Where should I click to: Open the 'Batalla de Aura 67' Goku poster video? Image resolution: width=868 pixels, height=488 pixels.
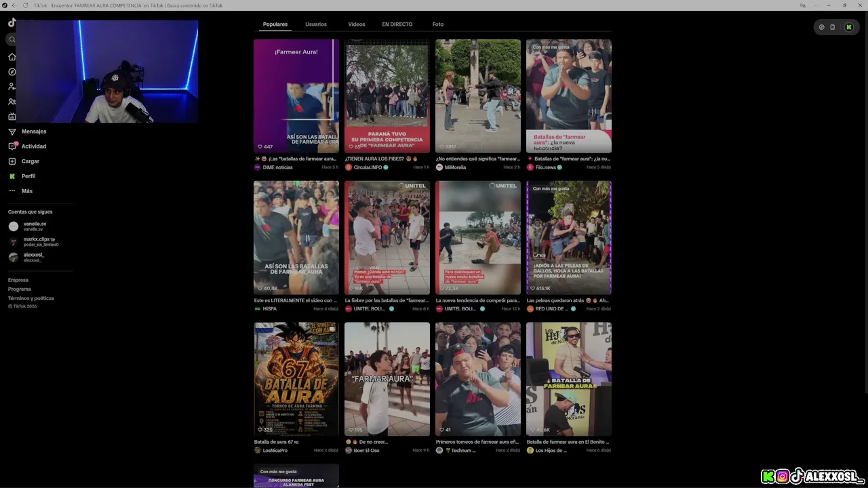coord(296,379)
